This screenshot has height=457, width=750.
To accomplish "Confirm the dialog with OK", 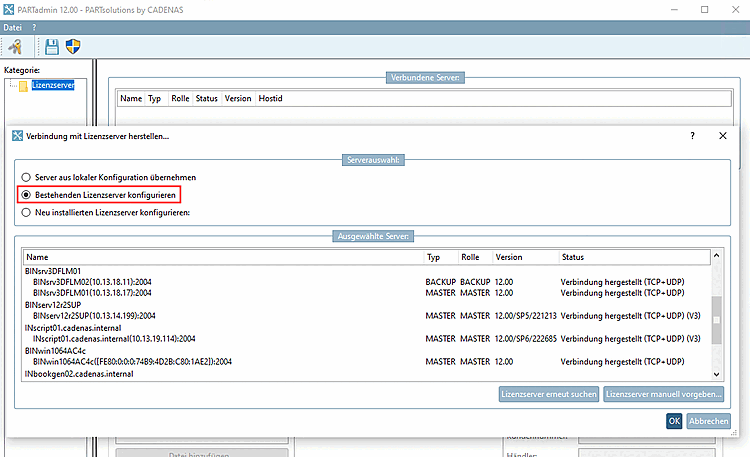I will [x=674, y=421].
